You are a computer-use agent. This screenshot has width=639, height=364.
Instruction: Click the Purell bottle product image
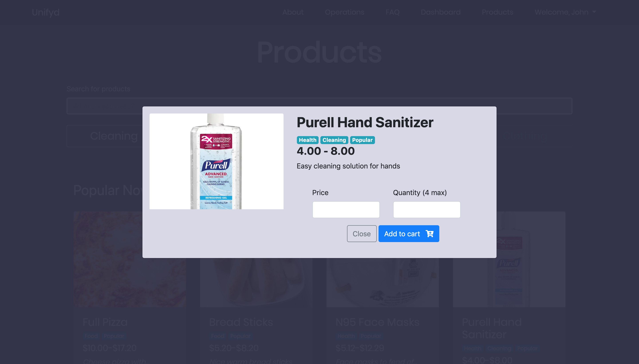(x=216, y=161)
